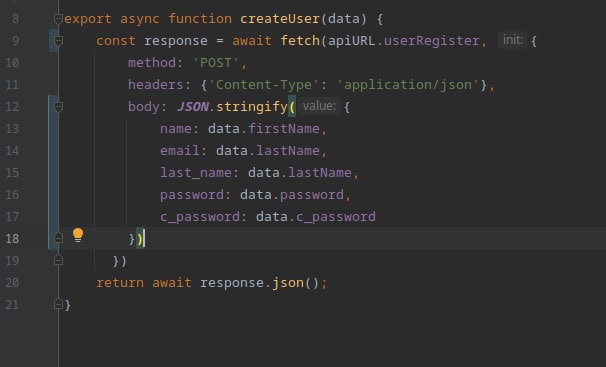Image resolution: width=606 pixels, height=367 pixels.
Task: Click data.firstName property on line 13
Action: 284,129
